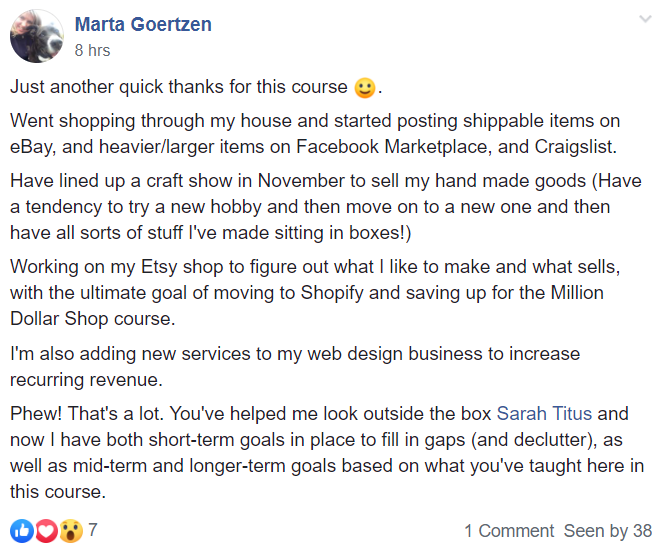
Task: Click the "Just another quick thanks" line
Action: tap(180, 88)
